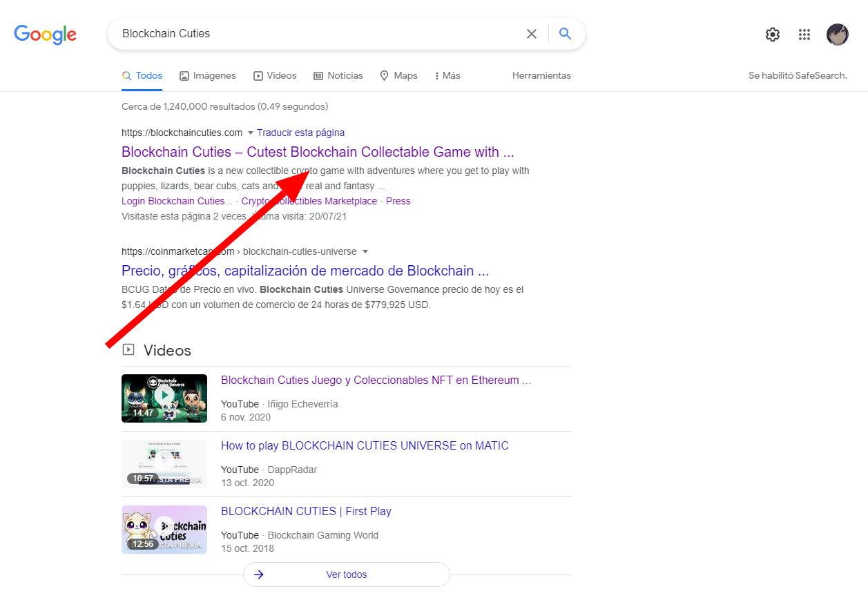This screenshot has width=868, height=598.
Task: Play the 10:57 video thumbnail
Action: [x=164, y=464]
